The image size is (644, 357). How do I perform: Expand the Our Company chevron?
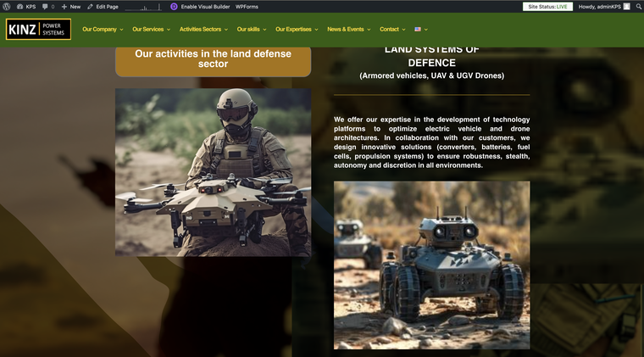[x=121, y=30]
